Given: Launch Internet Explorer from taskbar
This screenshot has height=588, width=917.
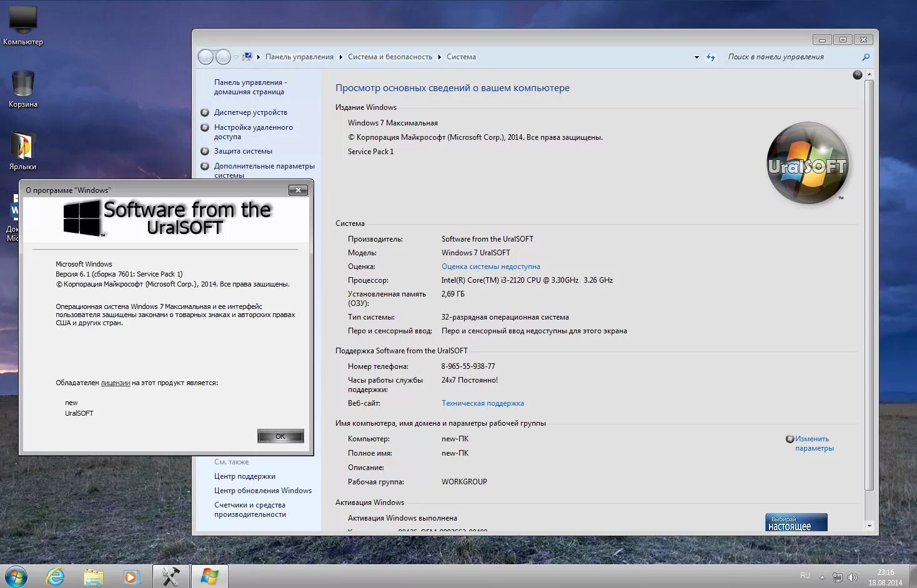Looking at the screenshot, I should 56,576.
